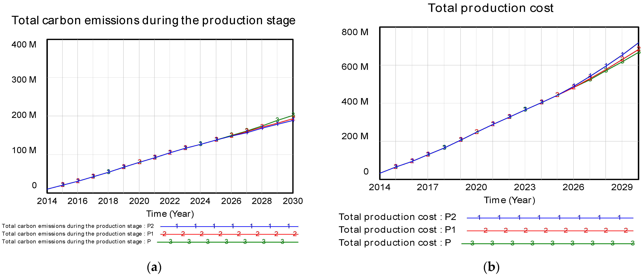Click the 2030 tick label on carbon emissions chart

(293, 201)
